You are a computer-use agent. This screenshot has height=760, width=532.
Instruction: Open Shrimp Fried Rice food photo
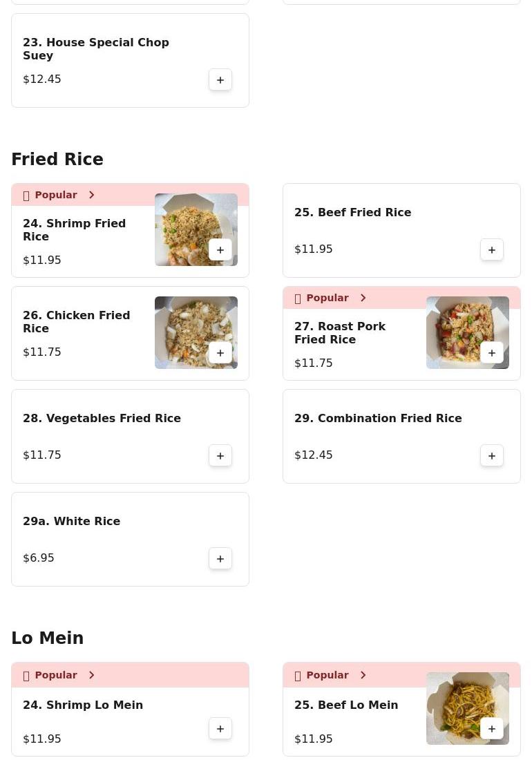[196, 229]
